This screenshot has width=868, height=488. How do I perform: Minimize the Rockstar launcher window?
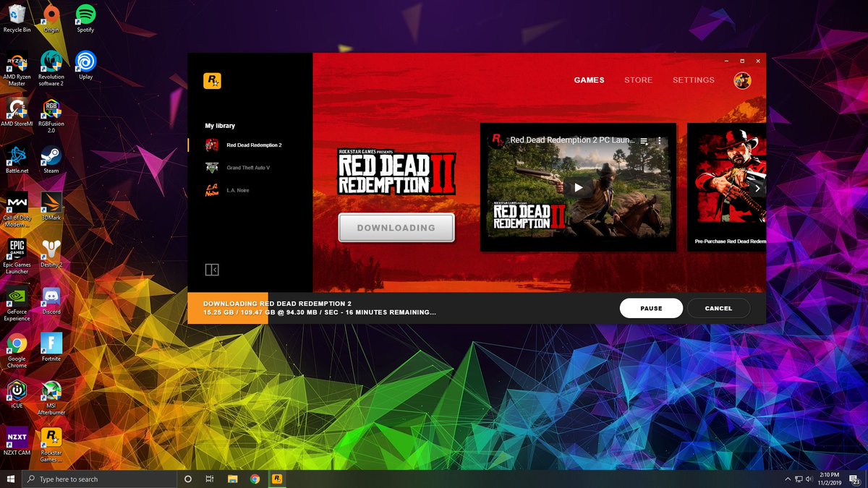coord(727,61)
